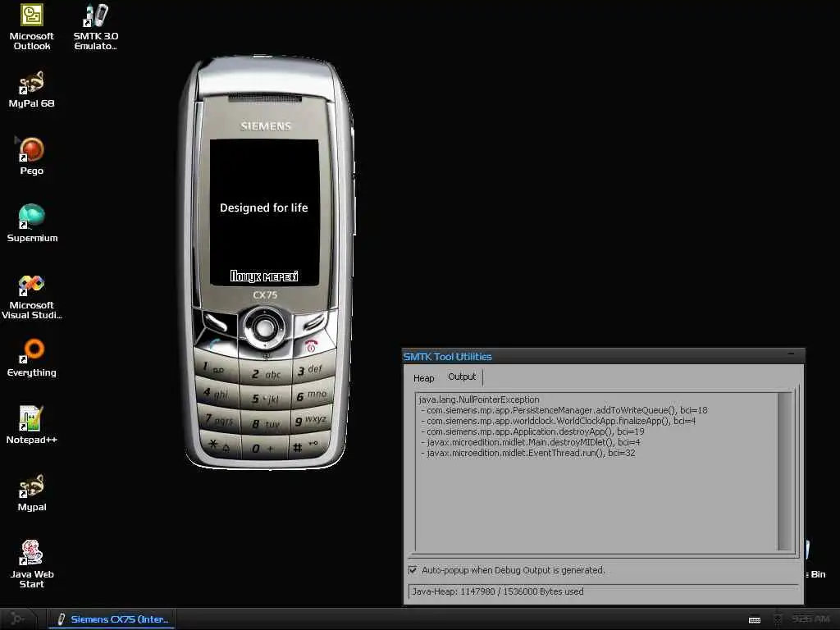Tap the 2 abc key on keypad
Viewport: 840px width, 630px height.
[265, 373]
